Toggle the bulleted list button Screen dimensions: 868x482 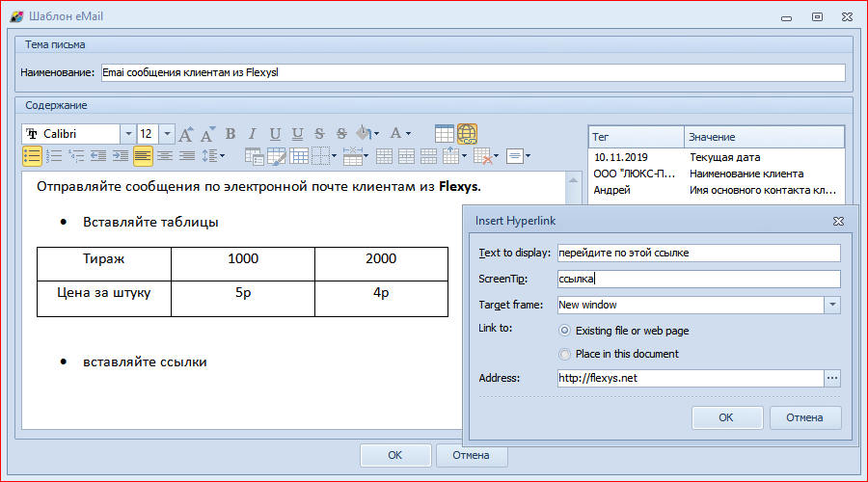[x=32, y=155]
